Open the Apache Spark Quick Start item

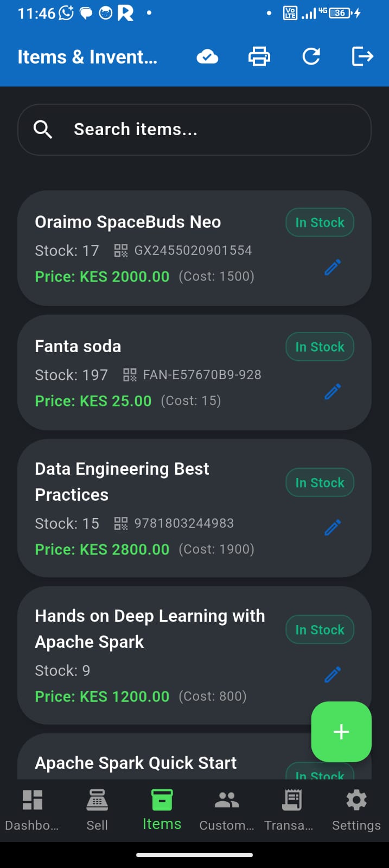click(x=136, y=763)
